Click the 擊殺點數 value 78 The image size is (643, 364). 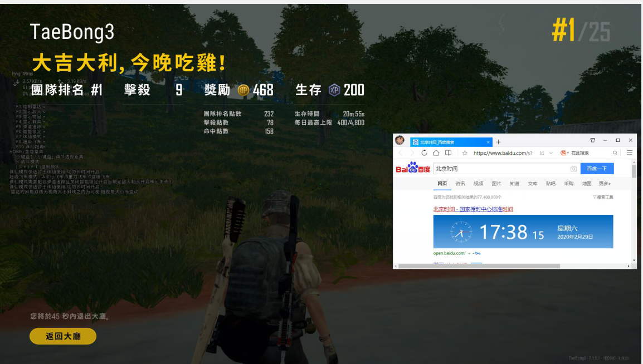(x=270, y=122)
